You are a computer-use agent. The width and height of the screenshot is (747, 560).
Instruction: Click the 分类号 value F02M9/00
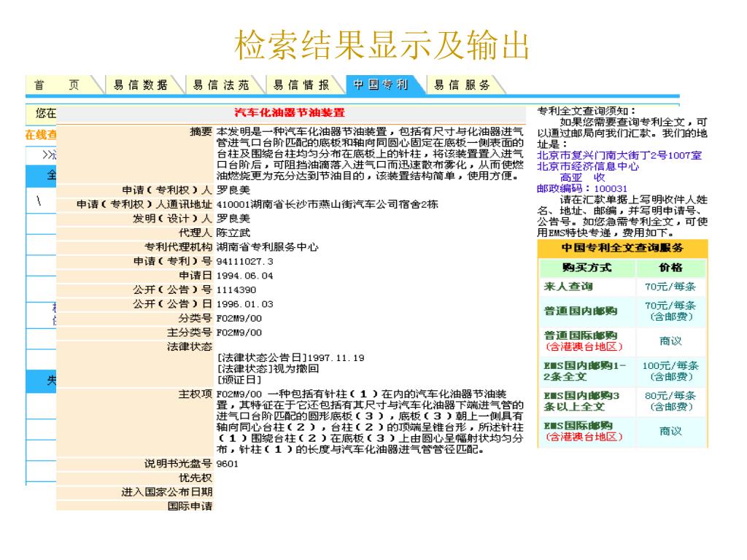[x=239, y=319]
